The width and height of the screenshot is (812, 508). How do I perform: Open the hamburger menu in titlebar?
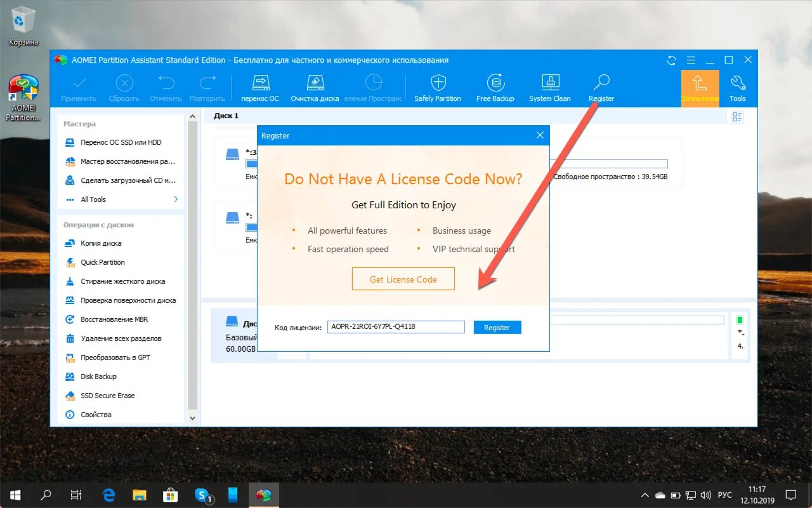[691, 60]
